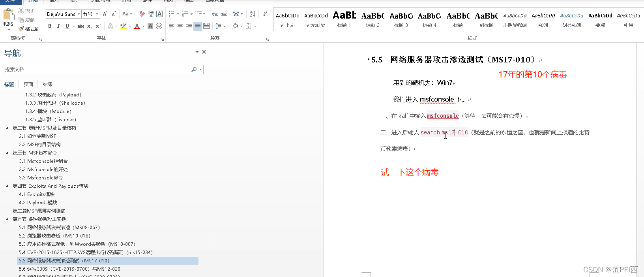
Task: Open Font dialog launcher
Action: pyautogui.click(x=162, y=39)
